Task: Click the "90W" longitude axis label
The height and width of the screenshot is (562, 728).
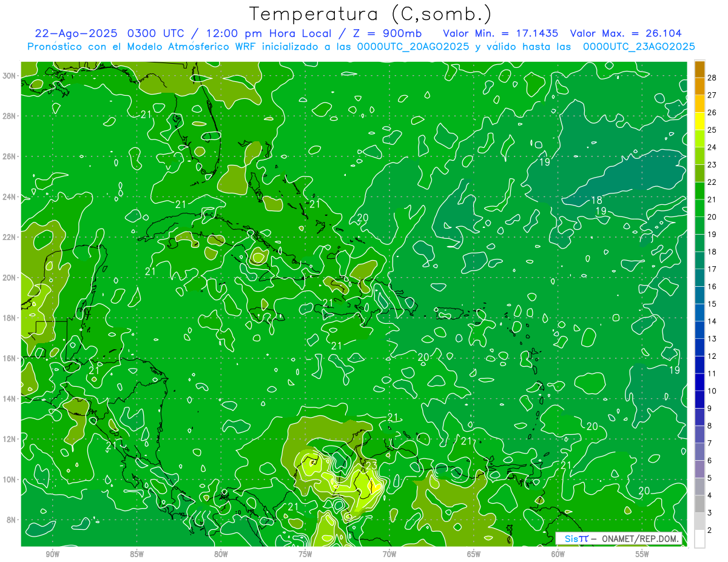Action: click(52, 554)
